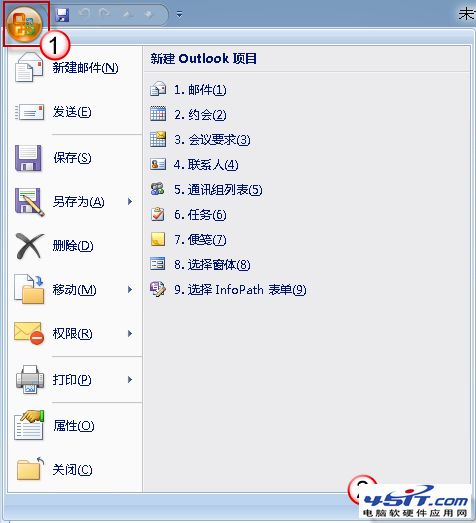Viewport: 476px width, 523px height.
Task: Expand the 权限(R) submenu arrow
Action: (130, 334)
